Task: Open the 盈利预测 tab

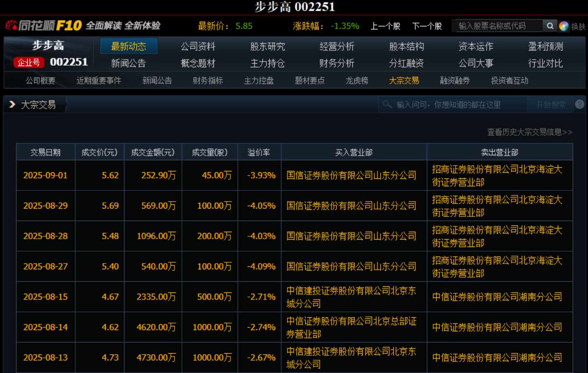Action: click(545, 46)
